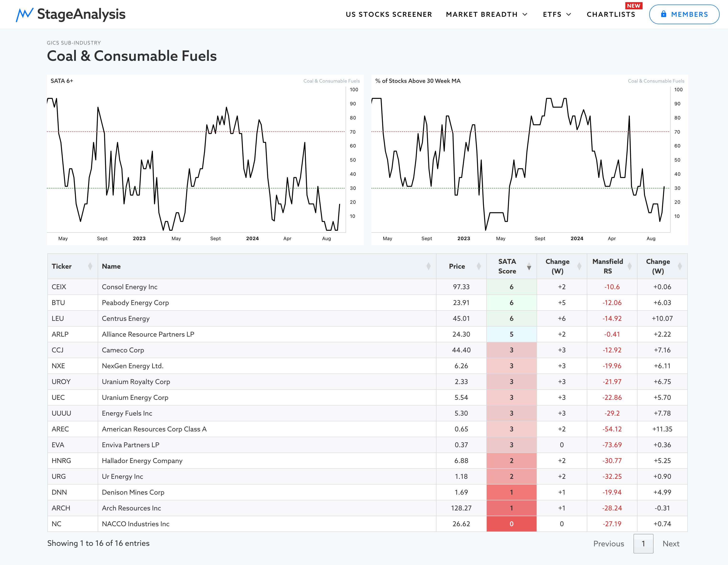Sort by SATA Change (W) arrows

click(x=579, y=266)
